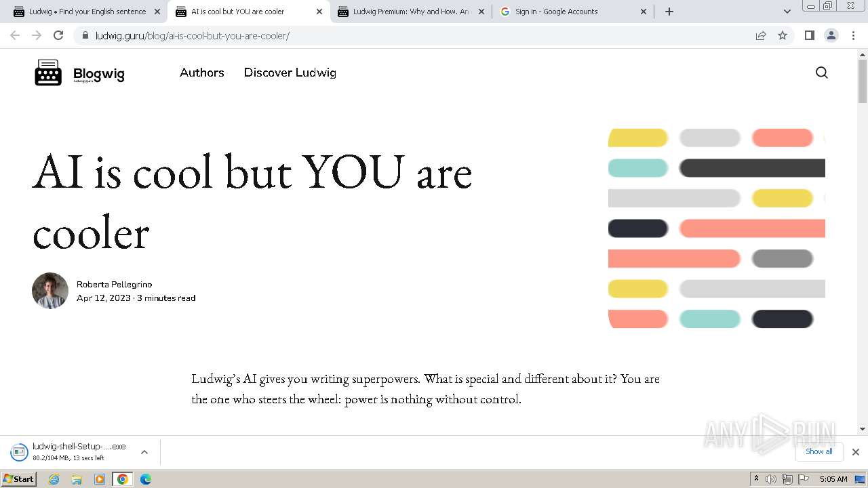Switch to 'Ludwig • Find your English sentence' tab

click(86, 12)
